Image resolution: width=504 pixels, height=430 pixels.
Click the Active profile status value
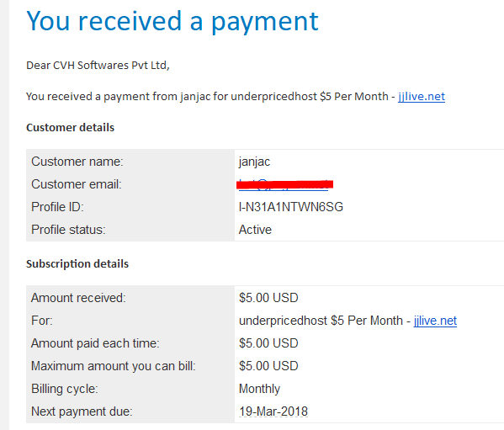pos(255,230)
